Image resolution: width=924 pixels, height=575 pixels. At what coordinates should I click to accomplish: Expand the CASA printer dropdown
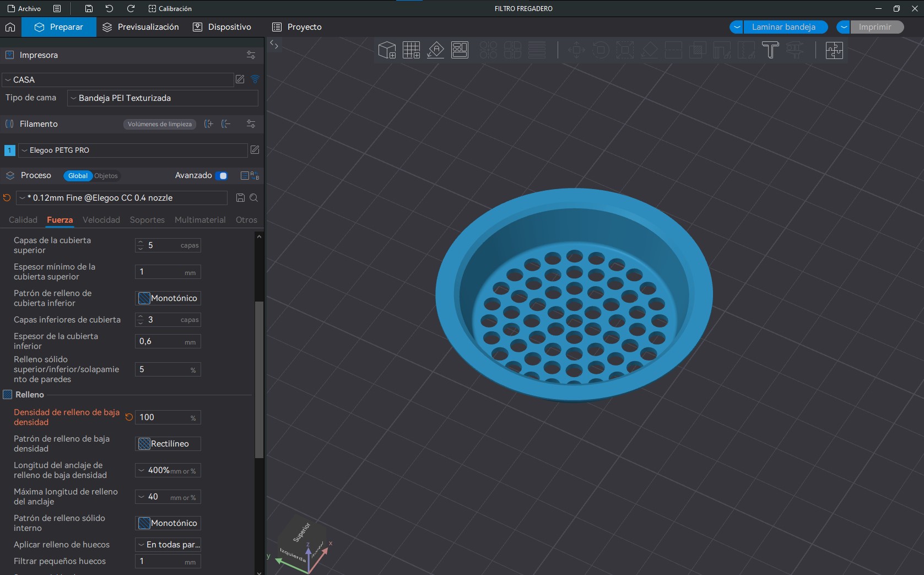(x=118, y=80)
